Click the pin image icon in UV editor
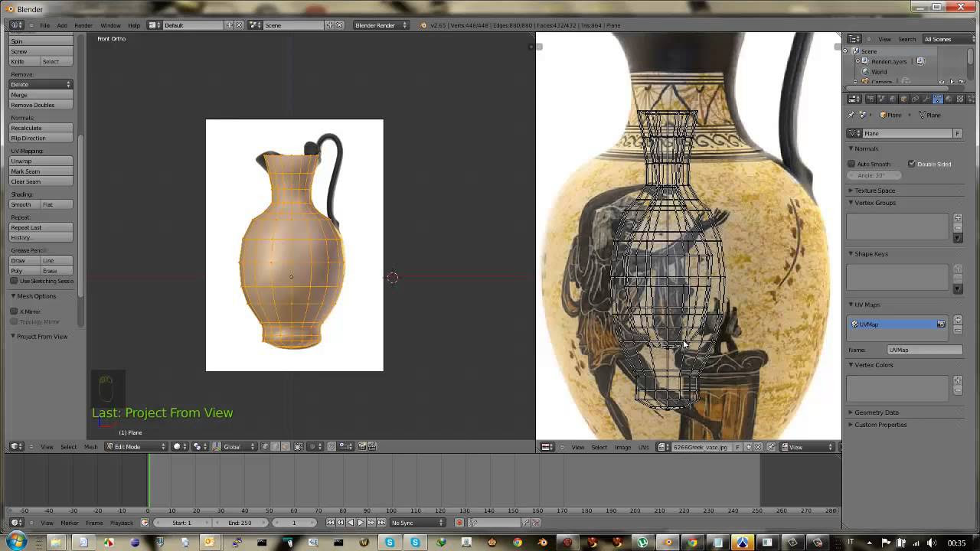This screenshot has height=551, width=980. 772,447
